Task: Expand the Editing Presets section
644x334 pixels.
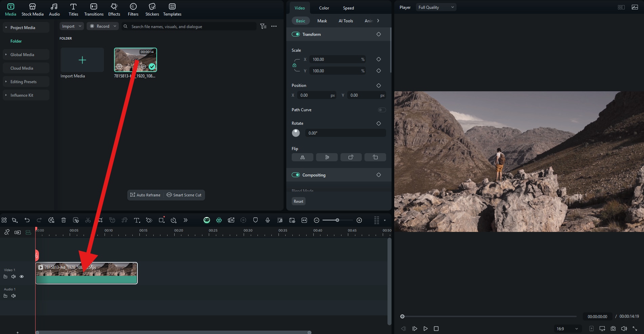Action: tap(6, 82)
